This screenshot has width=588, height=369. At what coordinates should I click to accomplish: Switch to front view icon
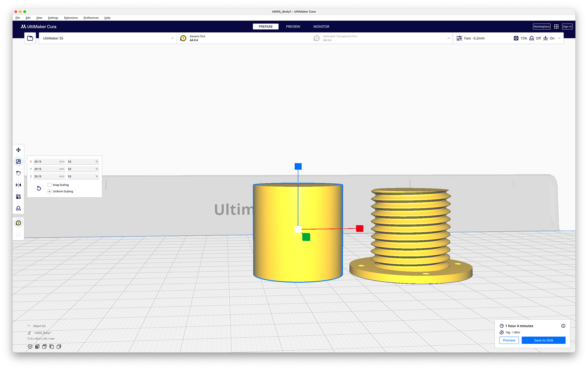37,346
